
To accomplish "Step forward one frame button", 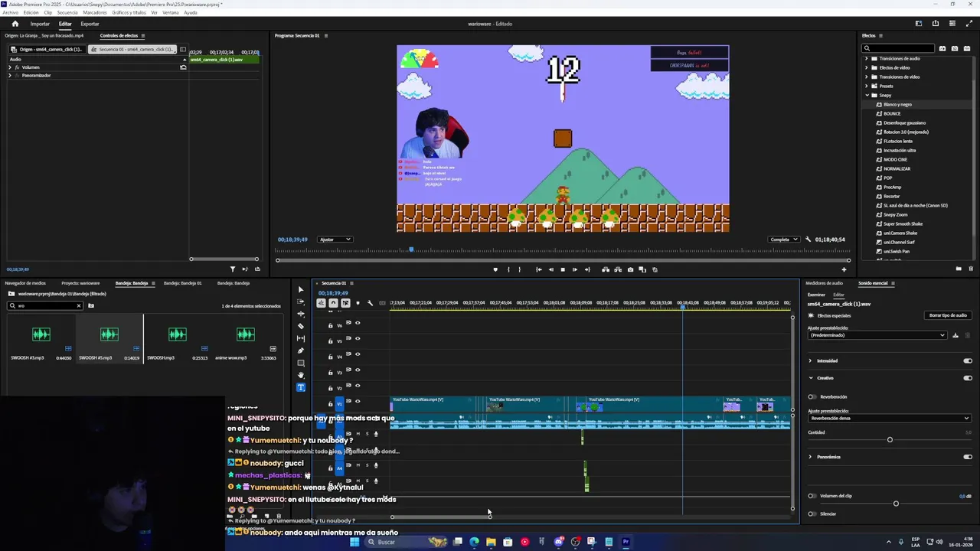I will (575, 269).
